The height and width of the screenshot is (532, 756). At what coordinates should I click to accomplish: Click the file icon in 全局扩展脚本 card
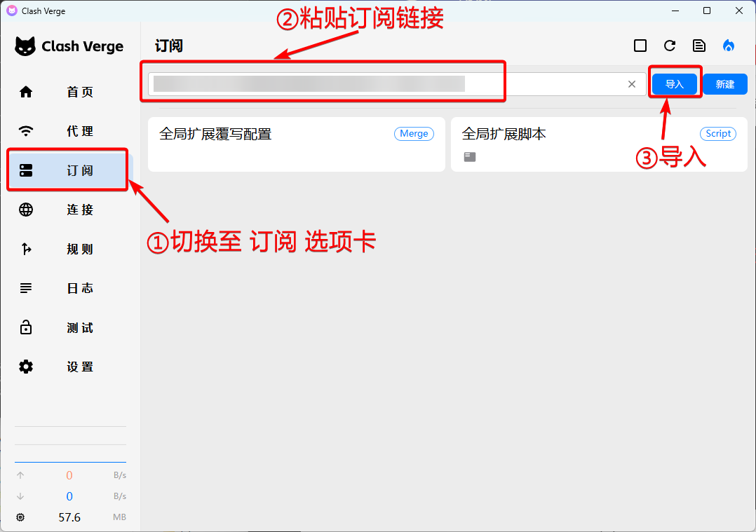tap(470, 157)
